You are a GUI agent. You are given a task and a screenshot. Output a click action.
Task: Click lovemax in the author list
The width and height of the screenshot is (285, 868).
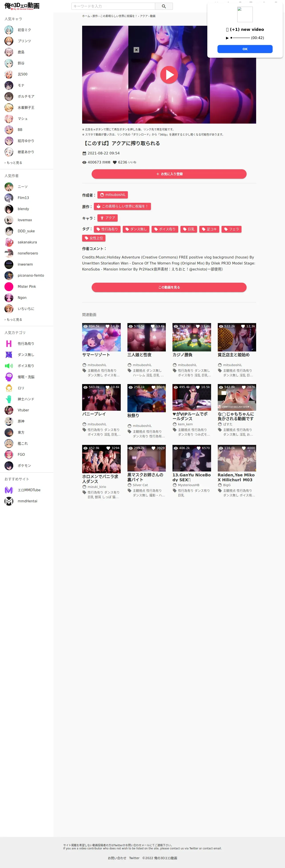coord(25,220)
